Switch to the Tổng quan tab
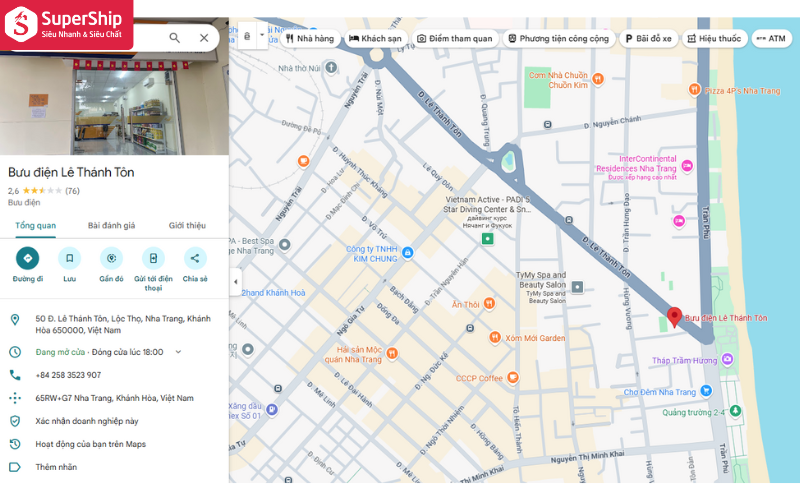The width and height of the screenshot is (800, 500). click(x=36, y=226)
